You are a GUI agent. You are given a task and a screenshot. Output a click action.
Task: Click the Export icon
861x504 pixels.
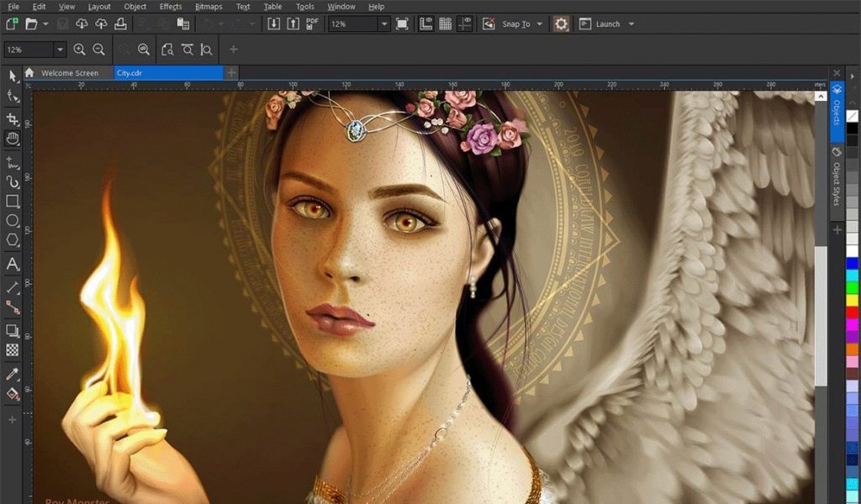point(293,24)
